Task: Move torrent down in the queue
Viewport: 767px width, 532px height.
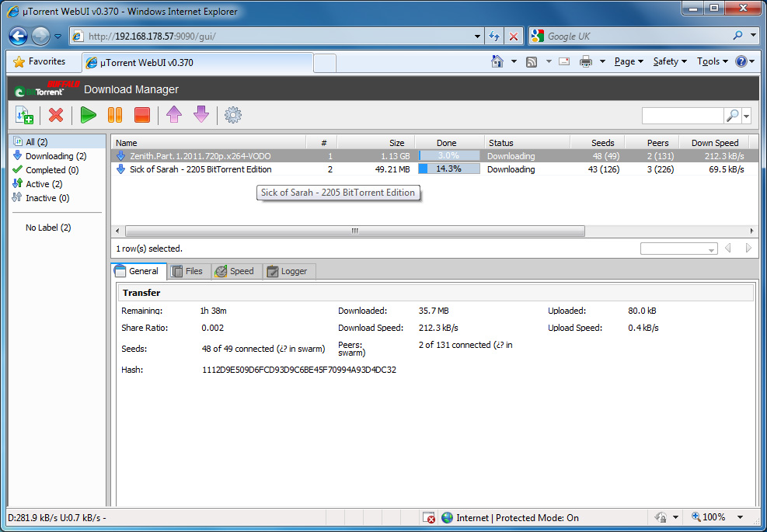Action: (x=201, y=115)
